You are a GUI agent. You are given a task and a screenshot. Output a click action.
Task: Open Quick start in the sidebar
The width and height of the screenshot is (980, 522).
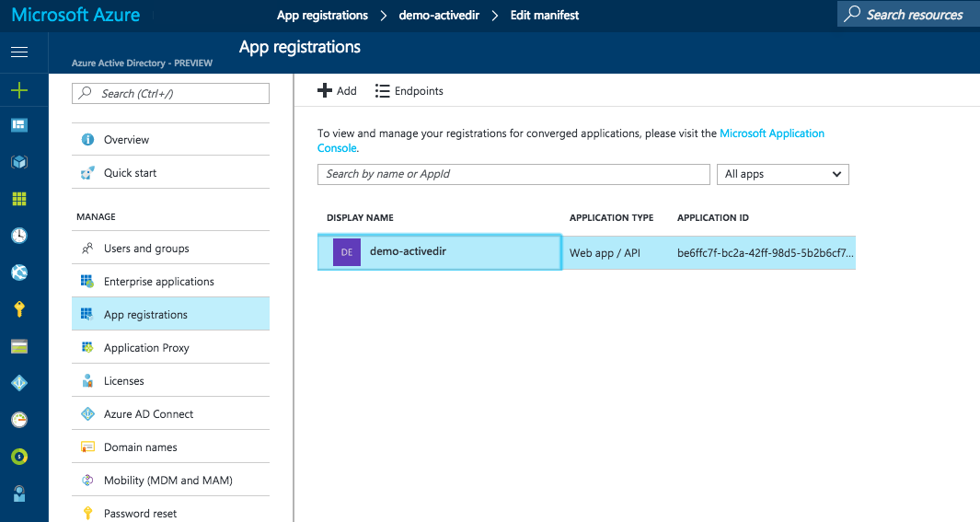170,172
